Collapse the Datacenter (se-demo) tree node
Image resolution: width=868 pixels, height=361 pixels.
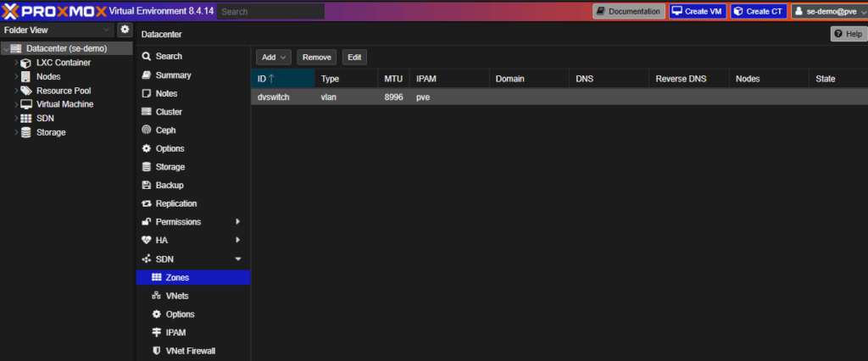6,48
